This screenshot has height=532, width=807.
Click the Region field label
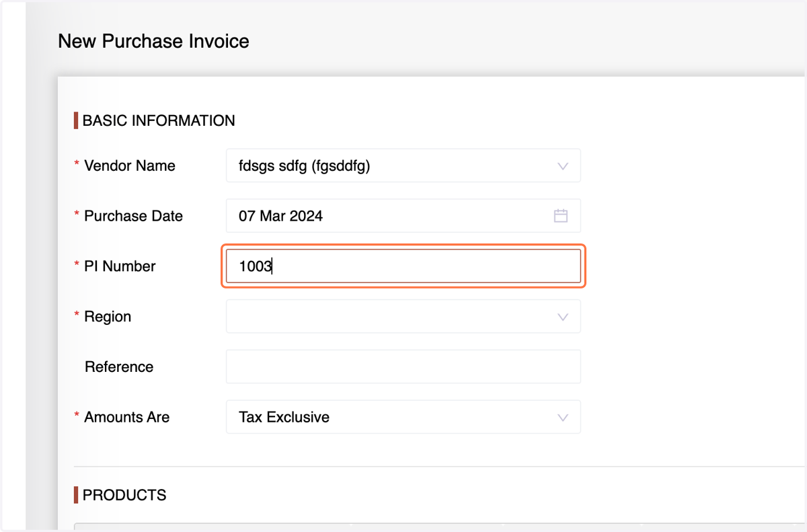coord(108,317)
